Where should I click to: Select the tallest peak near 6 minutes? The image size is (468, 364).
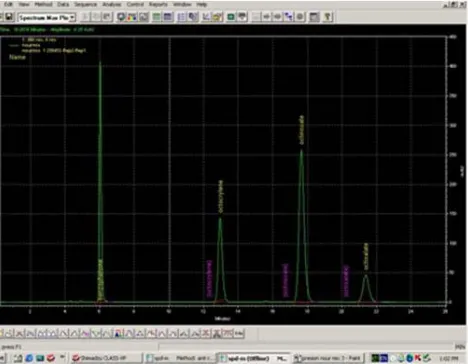pos(100,182)
